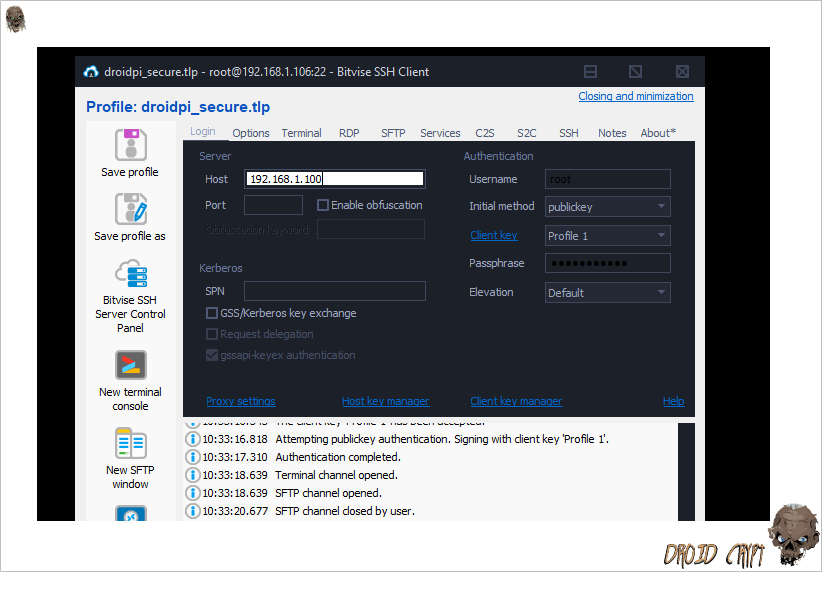Click the Save profile as icon
Viewport: 823px width, 593px height.
click(x=130, y=209)
